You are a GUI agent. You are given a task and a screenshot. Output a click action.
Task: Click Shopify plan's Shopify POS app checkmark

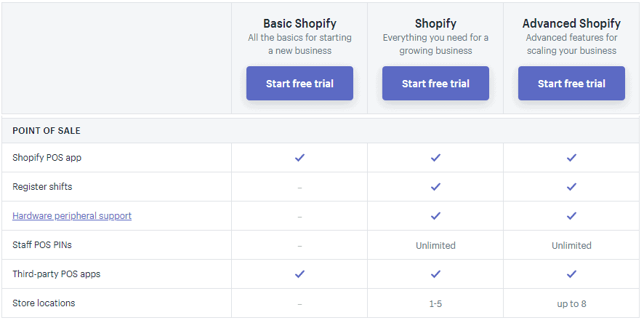pos(435,157)
